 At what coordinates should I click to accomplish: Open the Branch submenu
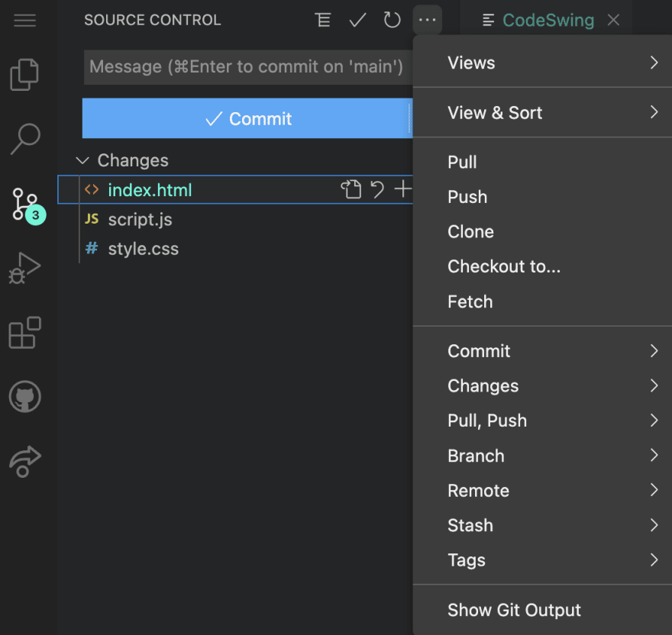(542, 456)
